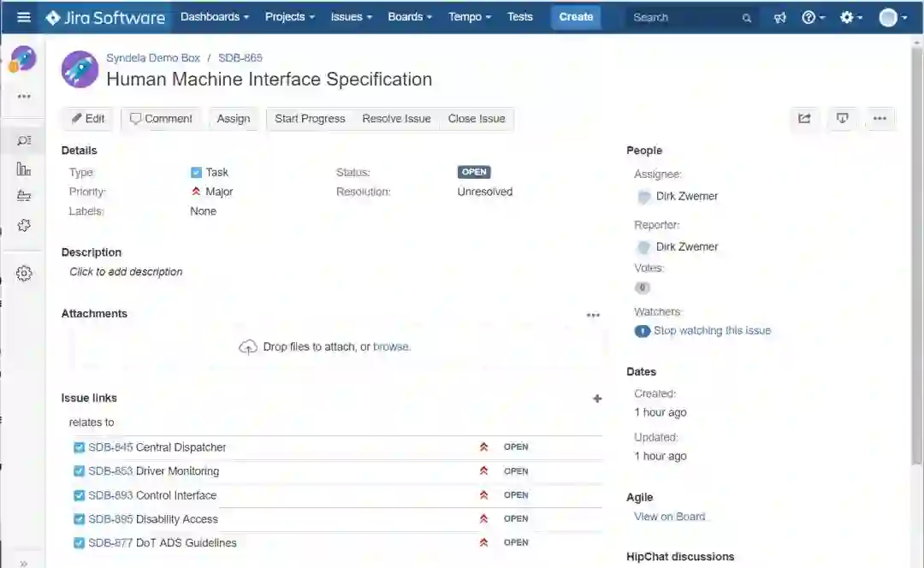924x568 pixels.
Task: Open the Dashboards menu
Action: tap(215, 17)
